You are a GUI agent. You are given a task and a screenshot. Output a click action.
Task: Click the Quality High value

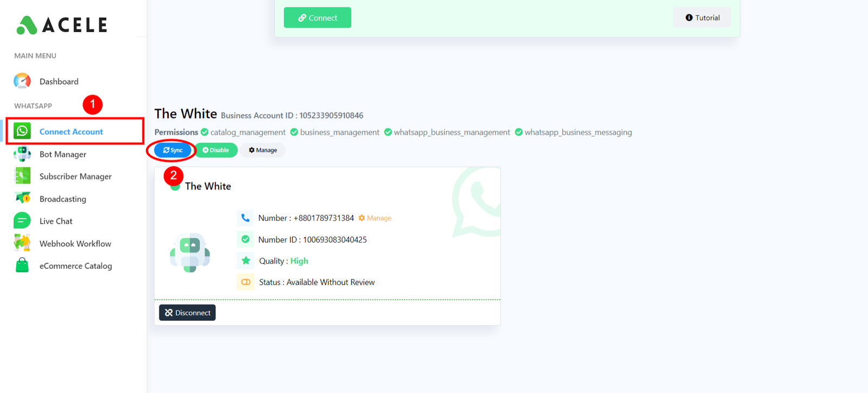point(299,261)
